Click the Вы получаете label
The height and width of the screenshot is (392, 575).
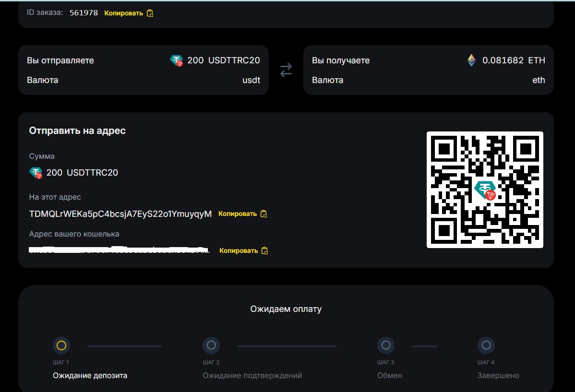tap(341, 60)
